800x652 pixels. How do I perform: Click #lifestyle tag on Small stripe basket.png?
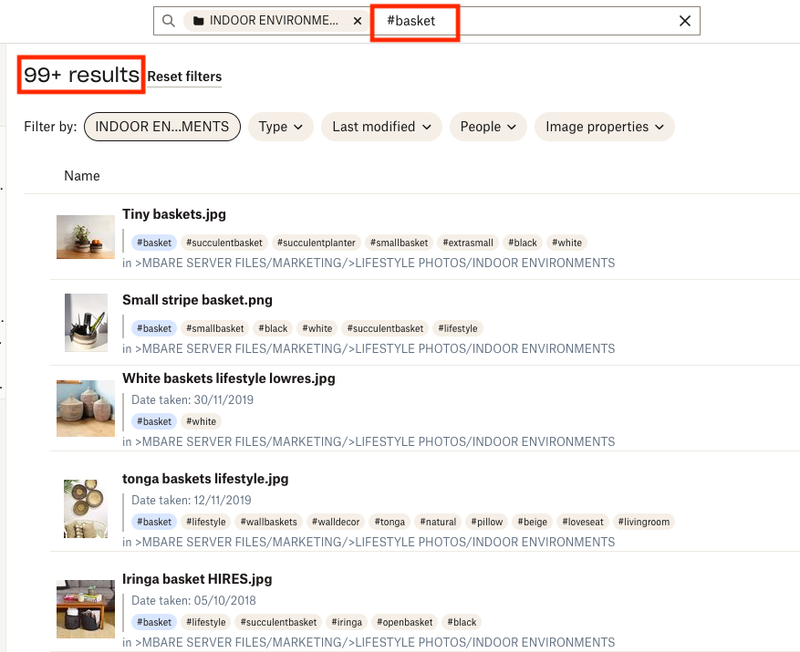[458, 329]
